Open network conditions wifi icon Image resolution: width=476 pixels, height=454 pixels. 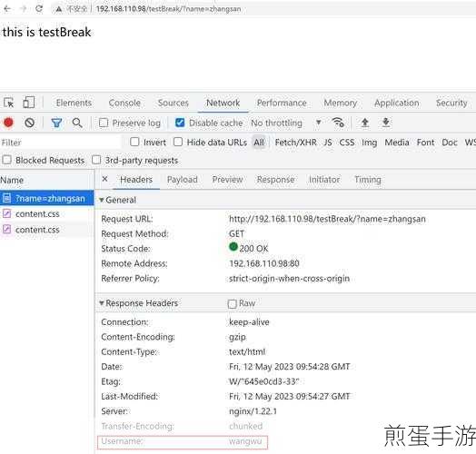338,123
